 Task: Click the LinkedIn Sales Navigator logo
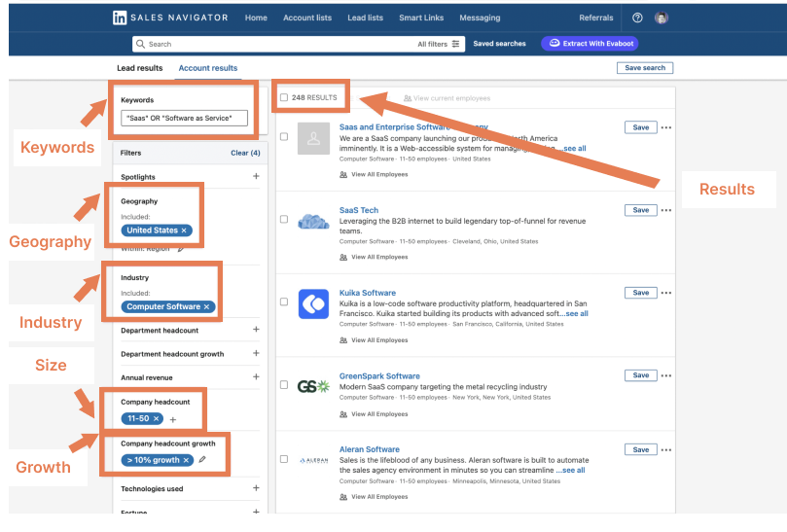170,18
